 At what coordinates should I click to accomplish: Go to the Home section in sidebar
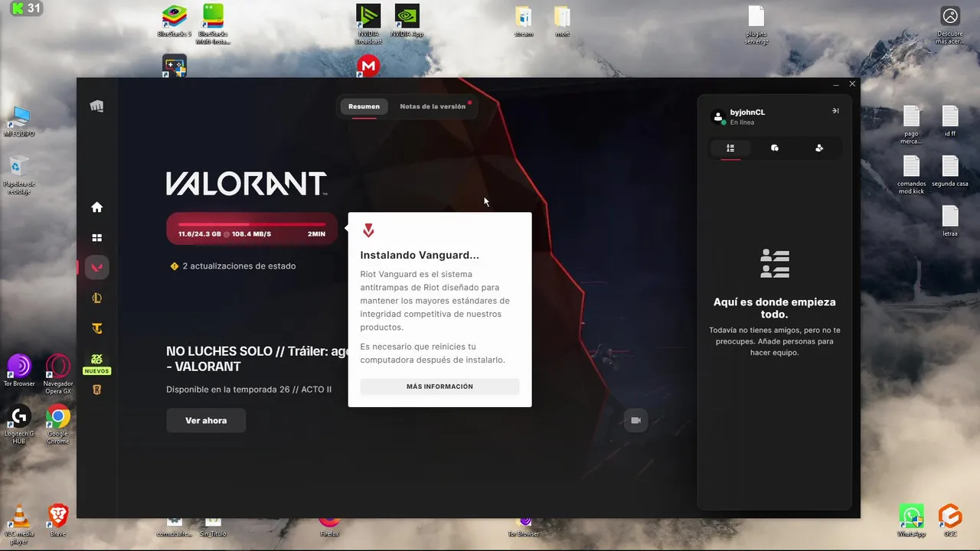pyautogui.click(x=97, y=207)
